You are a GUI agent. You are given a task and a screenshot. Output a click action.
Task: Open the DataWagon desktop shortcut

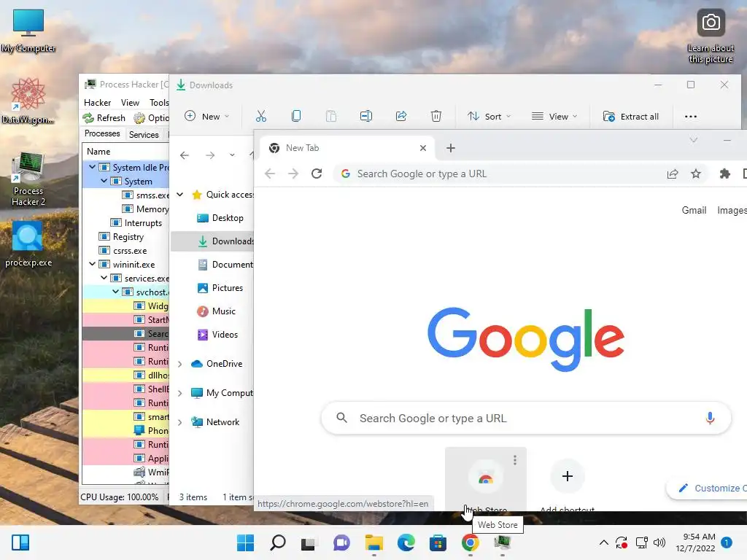click(x=28, y=101)
